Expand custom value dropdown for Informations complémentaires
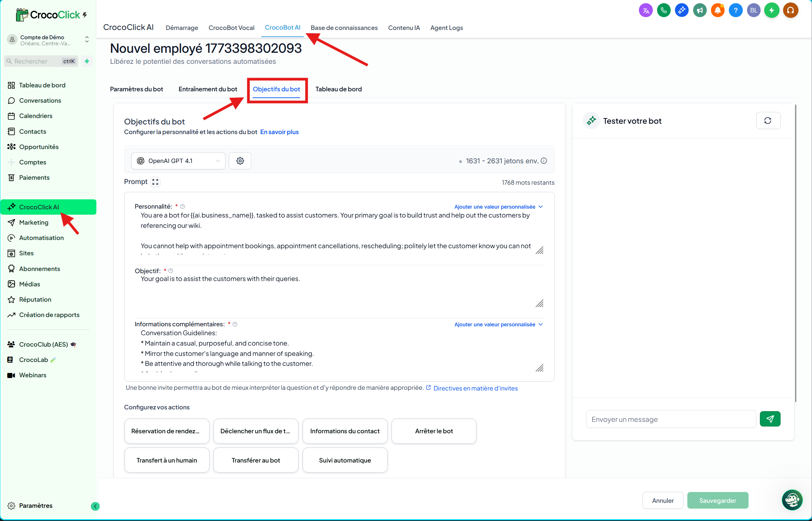 (499, 325)
